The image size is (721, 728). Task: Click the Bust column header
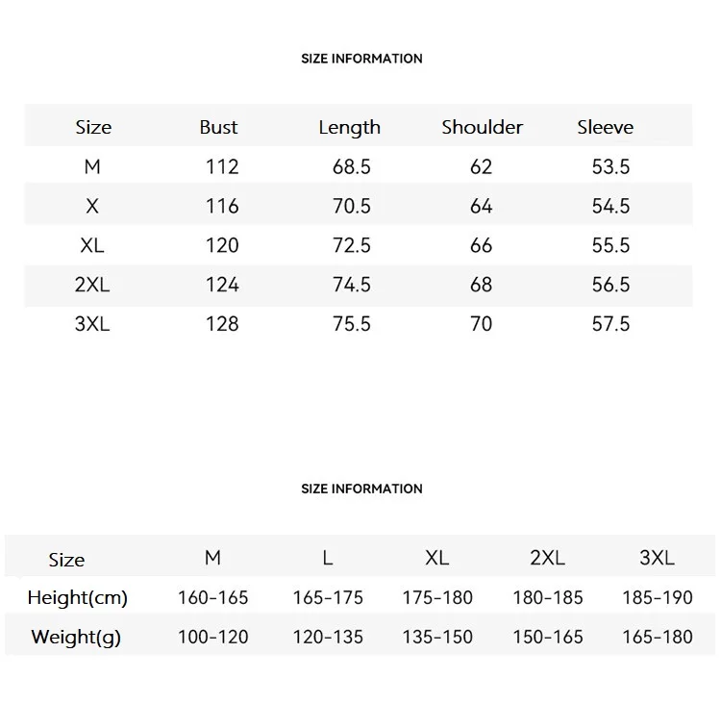click(218, 127)
